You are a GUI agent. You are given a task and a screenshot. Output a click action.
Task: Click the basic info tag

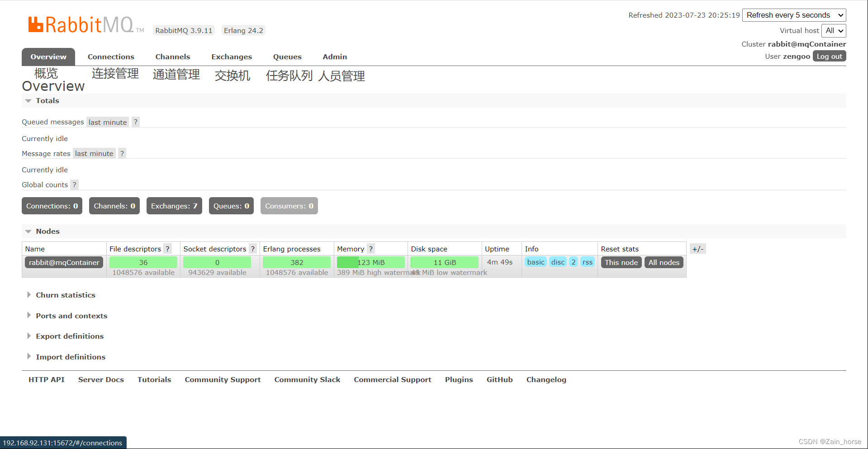(536, 262)
